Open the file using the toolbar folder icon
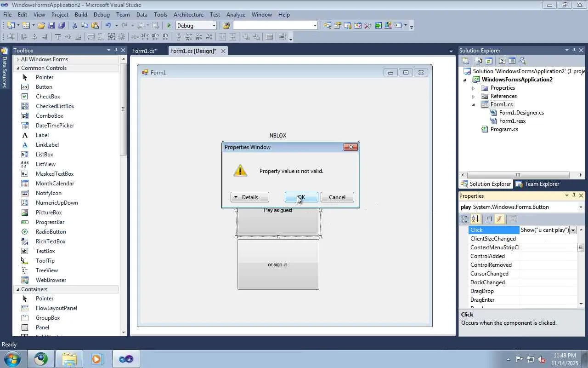This screenshot has height=368, width=588. 41,26
